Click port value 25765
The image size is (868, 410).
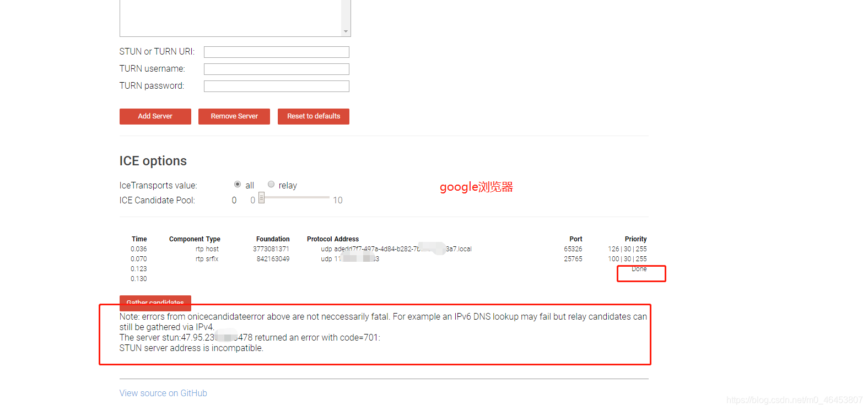(x=573, y=259)
